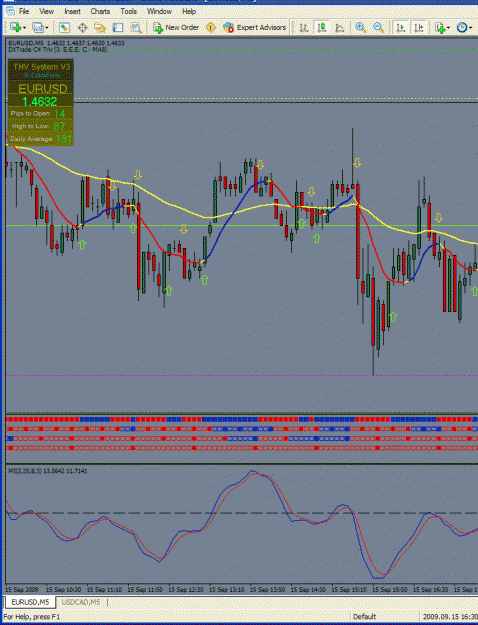Image resolution: width=478 pixels, height=625 pixels.
Task: Open the Data Window crosshair icon
Action: (x=82, y=28)
